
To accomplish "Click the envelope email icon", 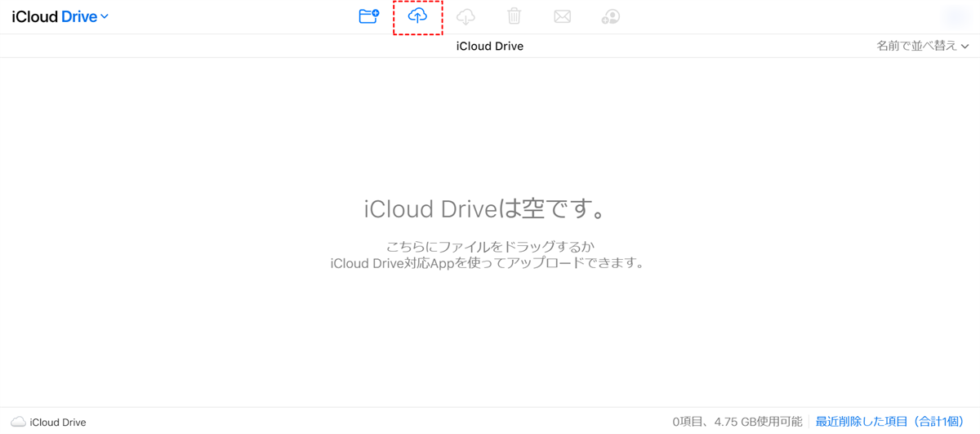I will point(562,16).
